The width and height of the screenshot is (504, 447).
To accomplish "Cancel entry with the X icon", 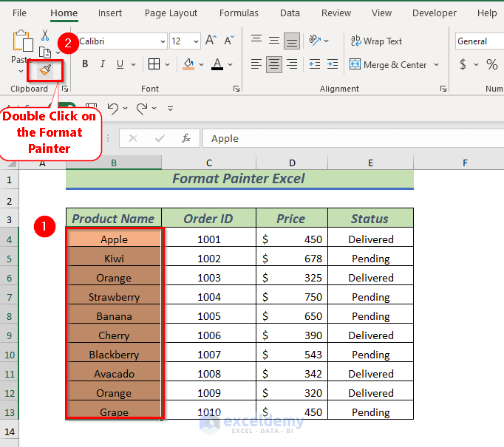I will 133,138.
